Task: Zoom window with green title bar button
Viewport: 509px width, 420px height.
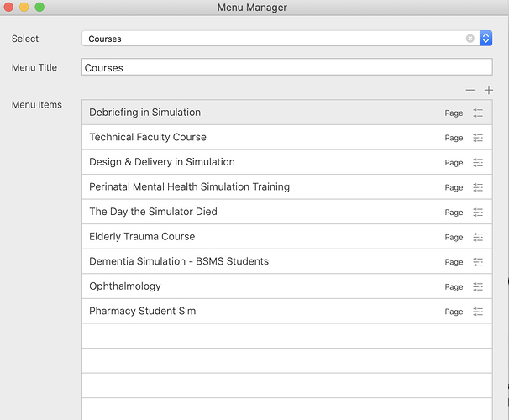Action: point(39,8)
